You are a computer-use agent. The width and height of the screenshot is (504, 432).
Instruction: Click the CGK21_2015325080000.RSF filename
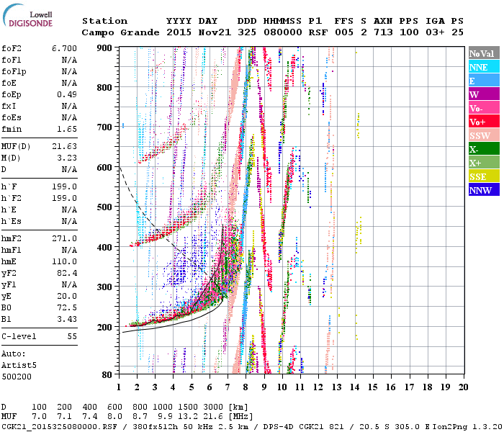click(x=59, y=427)
